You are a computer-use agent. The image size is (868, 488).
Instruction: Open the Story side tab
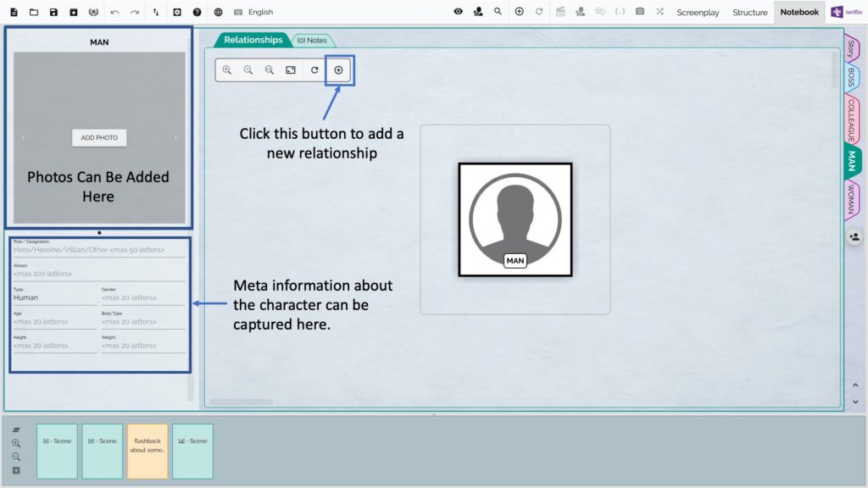click(x=851, y=48)
